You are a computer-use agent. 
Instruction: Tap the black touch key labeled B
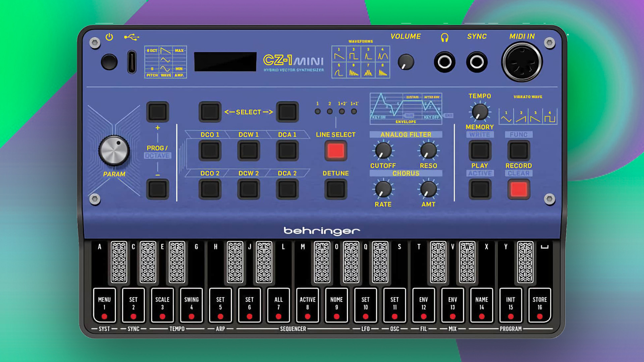point(119,262)
